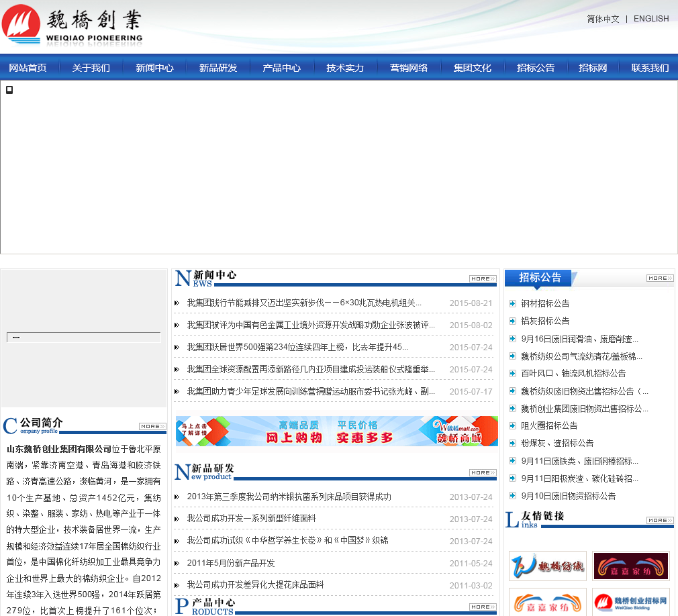Click the Weiqiao Pioneering logo
678x616 pixels.
pos(72,25)
